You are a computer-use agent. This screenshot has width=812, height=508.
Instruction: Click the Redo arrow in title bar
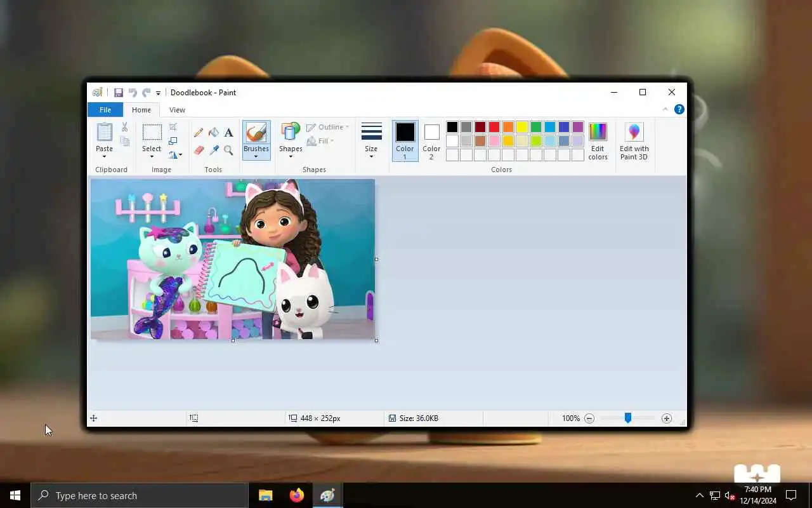pyautogui.click(x=146, y=93)
